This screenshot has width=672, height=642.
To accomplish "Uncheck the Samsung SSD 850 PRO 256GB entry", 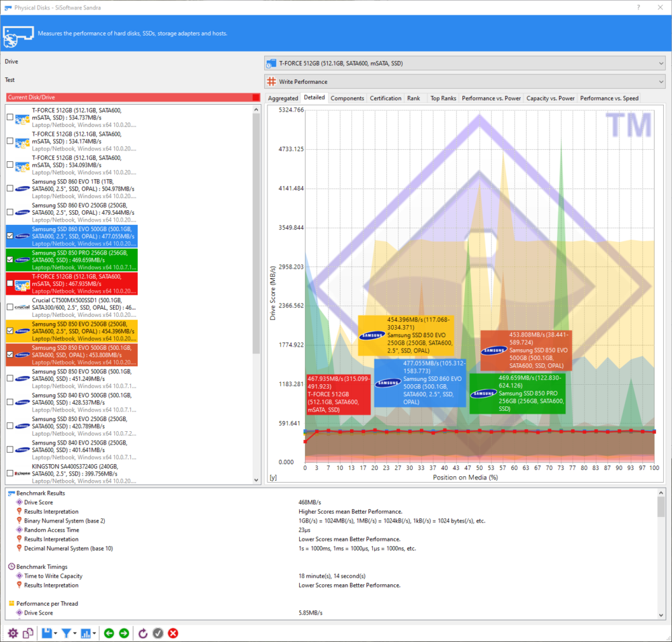I will [10, 259].
